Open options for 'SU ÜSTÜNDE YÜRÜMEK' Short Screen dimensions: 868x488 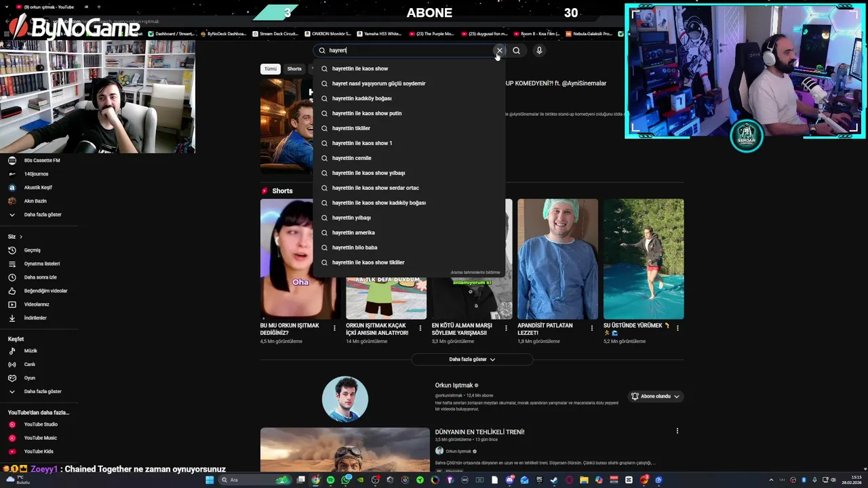click(x=677, y=328)
